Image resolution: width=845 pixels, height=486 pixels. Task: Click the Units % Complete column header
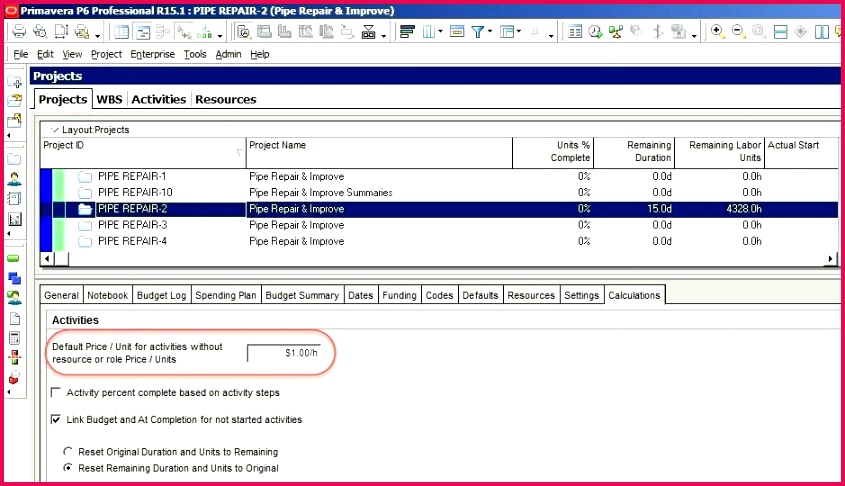(x=553, y=152)
